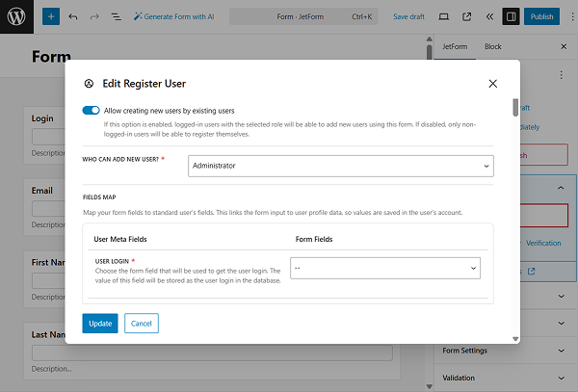This screenshot has width=578, height=392.
Task: Click the Login field label
Action: [x=42, y=118]
